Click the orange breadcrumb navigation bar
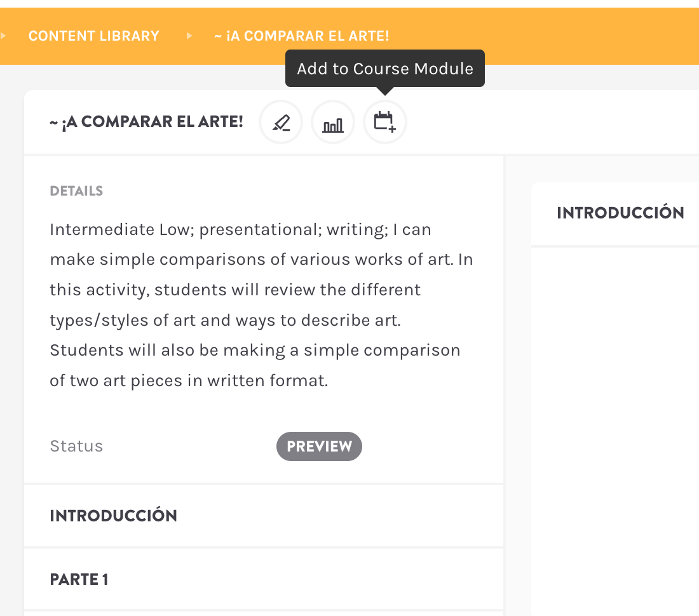699x616 pixels. click(540, 36)
